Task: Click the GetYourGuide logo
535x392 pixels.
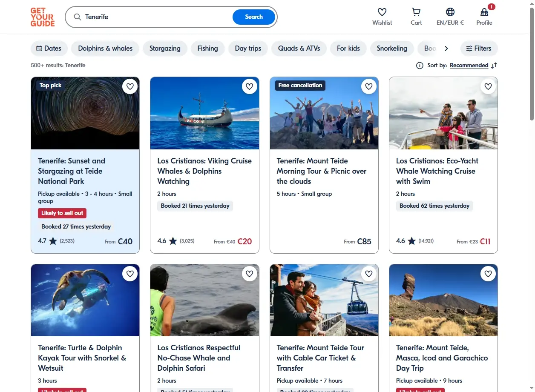Action: 43,17
